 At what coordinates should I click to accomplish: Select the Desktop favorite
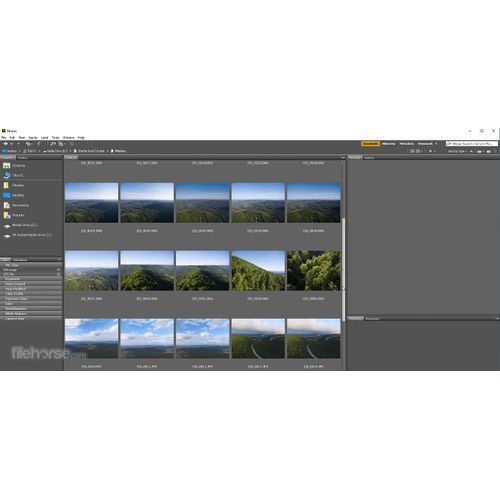click(x=18, y=195)
